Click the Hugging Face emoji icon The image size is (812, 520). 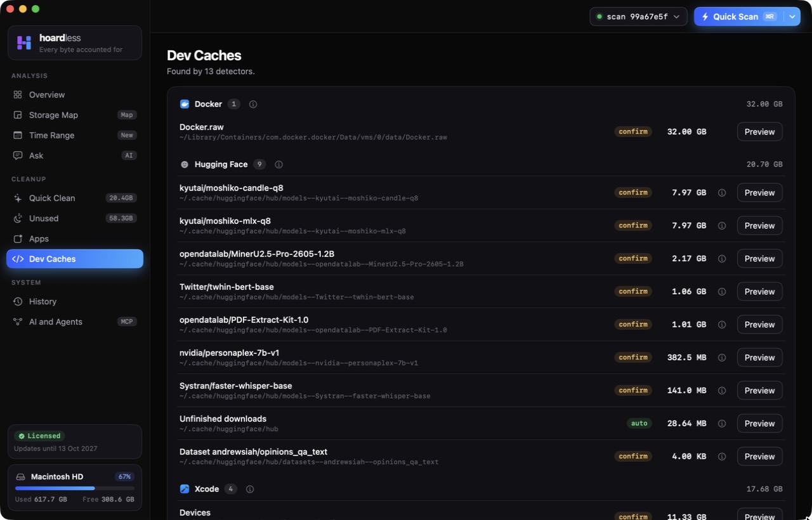pyautogui.click(x=185, y=164)
